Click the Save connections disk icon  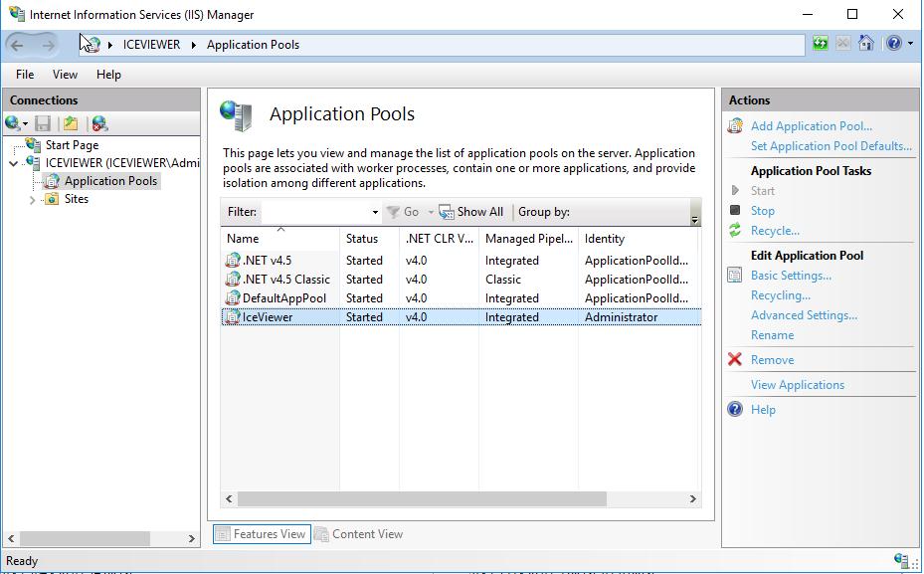pos(43,123)
